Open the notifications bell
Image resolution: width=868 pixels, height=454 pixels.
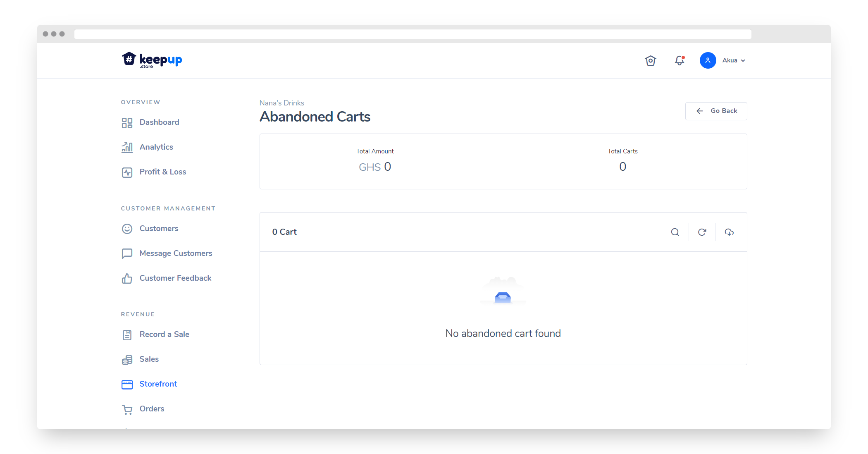[x=680, y=61]
